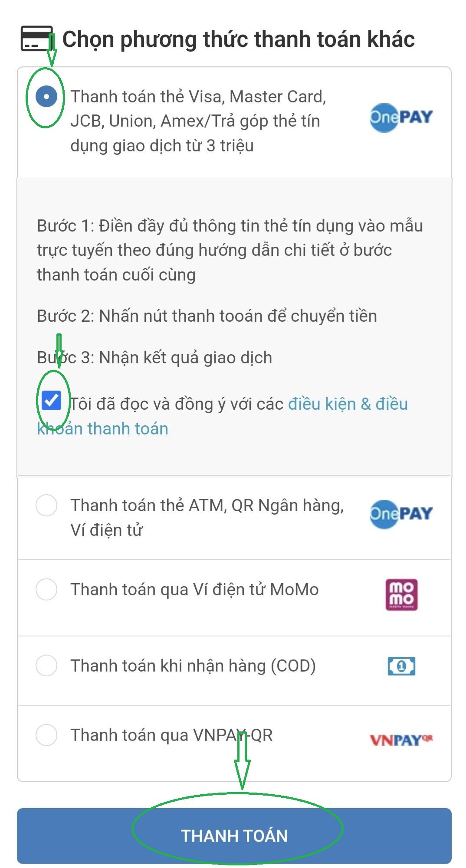Select Thanh toán khi nhận hàng (COD)

coord(46,666)
